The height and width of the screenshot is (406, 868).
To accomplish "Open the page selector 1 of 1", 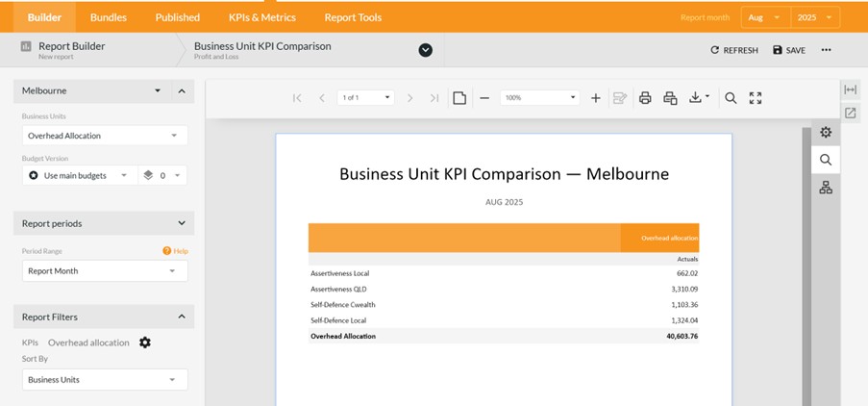I will click(365, 98).
